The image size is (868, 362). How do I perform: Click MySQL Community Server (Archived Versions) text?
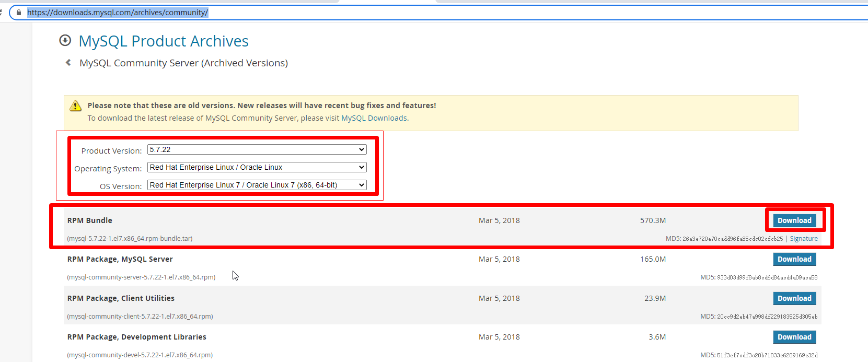pyautogui.click(x=183, y=63)
